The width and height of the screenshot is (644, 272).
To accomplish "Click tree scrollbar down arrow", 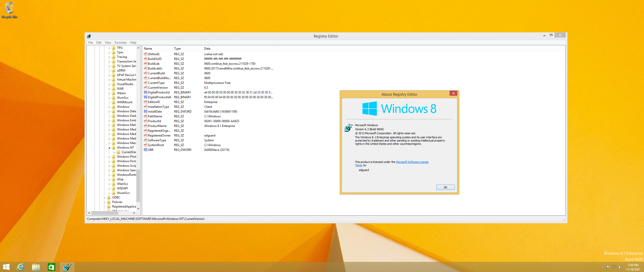I will click(138, 209).
